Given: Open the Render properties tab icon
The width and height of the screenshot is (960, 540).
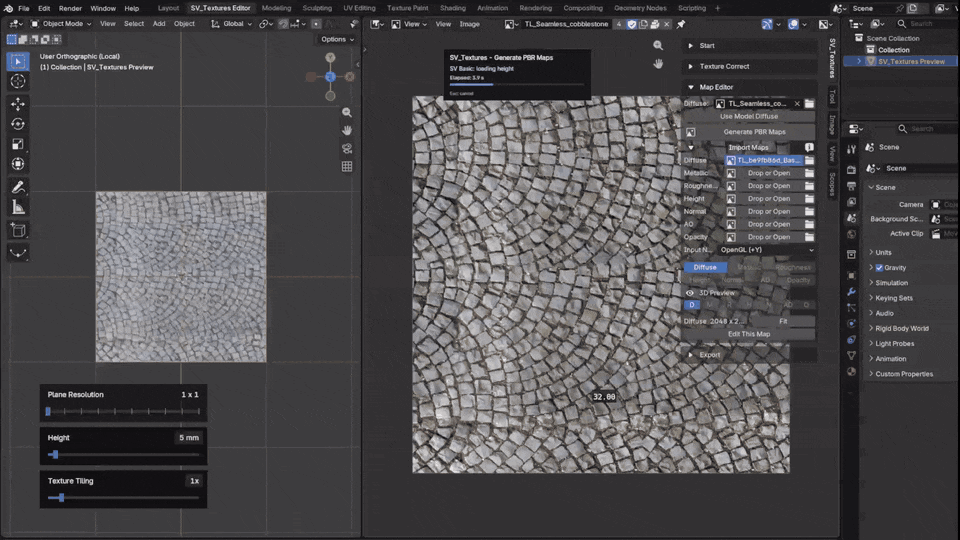Looking at the screenshot, I should pos(852,169).
